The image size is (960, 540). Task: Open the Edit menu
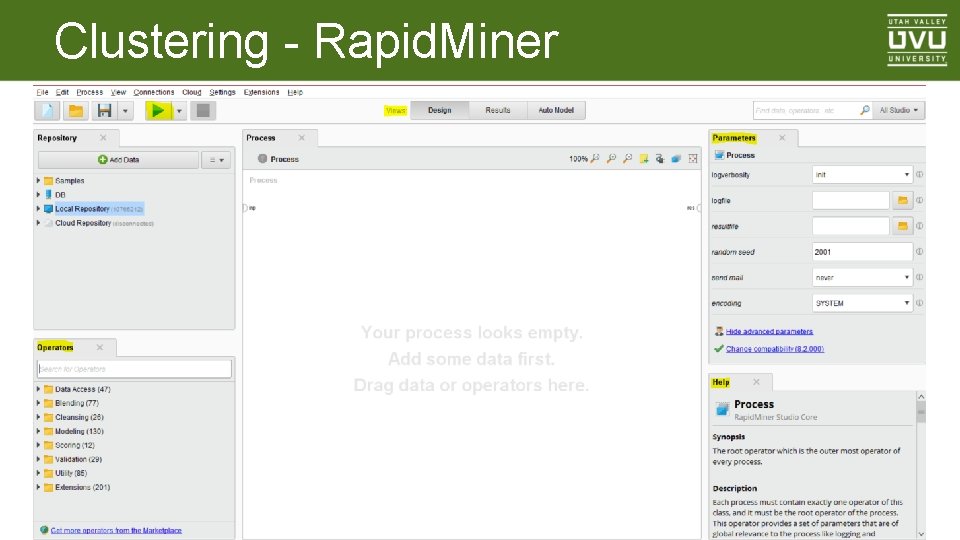coord(62,92)
